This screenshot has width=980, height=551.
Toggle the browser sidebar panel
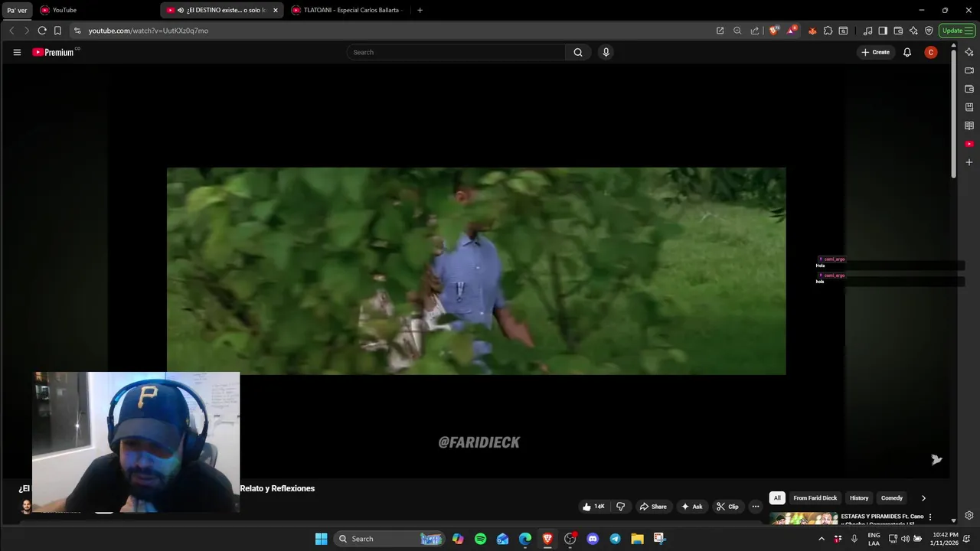(883, 31)
